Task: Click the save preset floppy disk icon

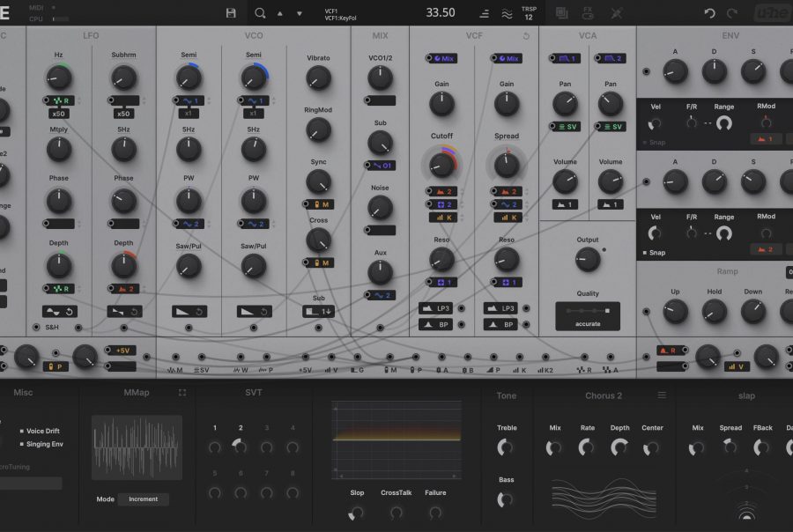Action: [231, 13]
